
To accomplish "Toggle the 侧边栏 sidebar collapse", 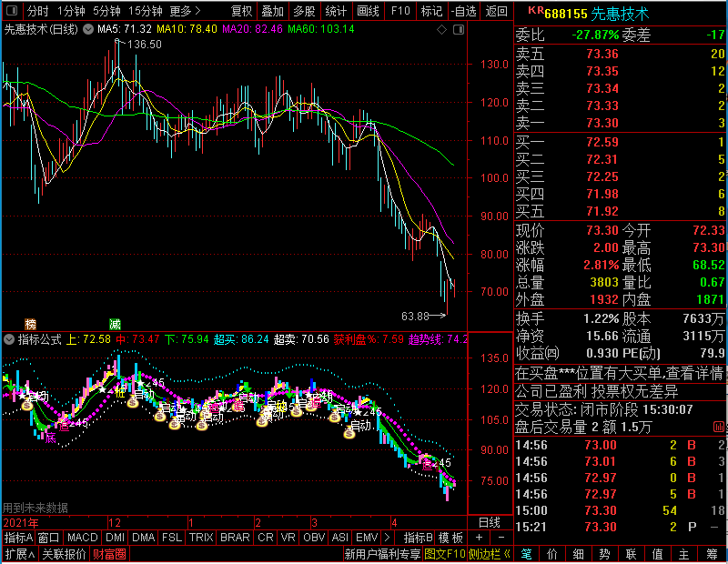I will click(490, 554).
